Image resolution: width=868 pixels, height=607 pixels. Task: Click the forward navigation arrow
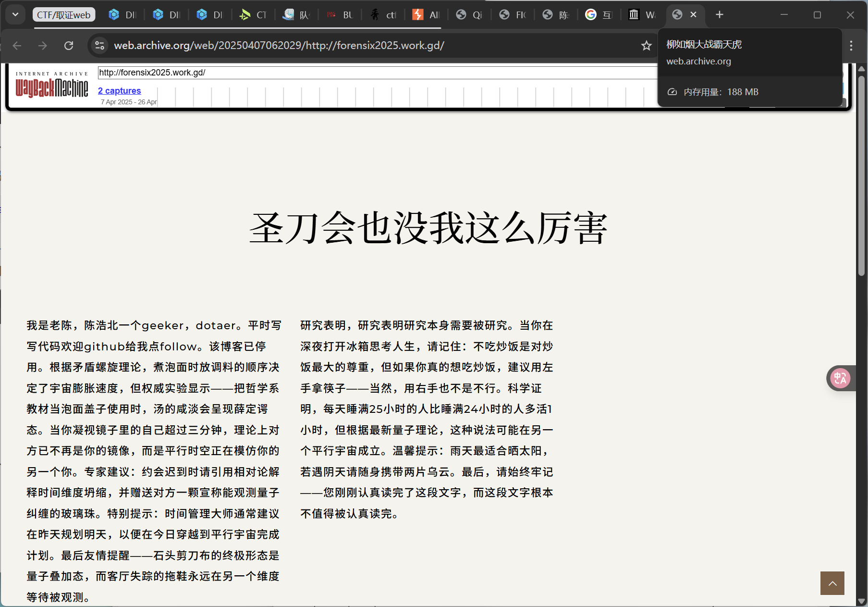click(x=43, y=46)
